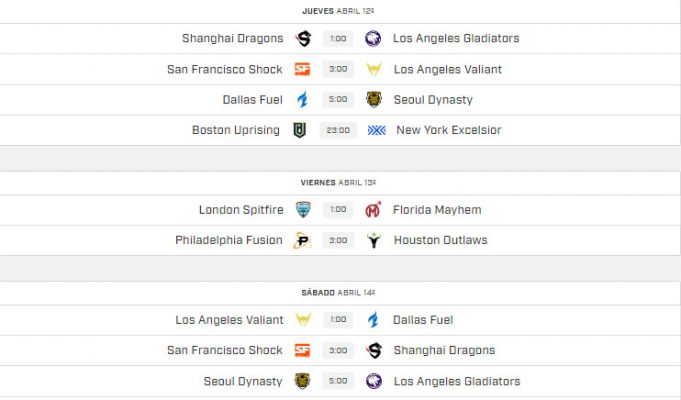The image size is (681, 400).
Task: Click the Florida Mayhem logo
Action: click(x=373, y=210)
